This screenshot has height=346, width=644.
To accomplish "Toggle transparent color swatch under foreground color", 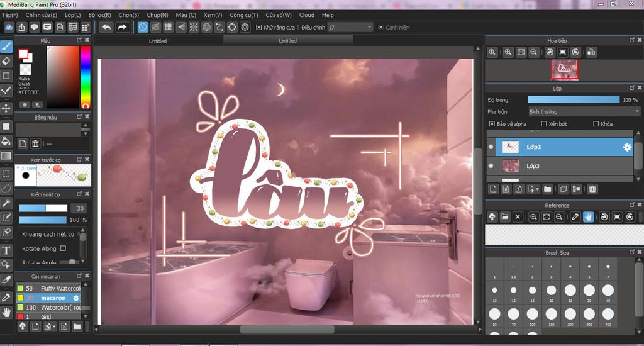I will point(25,69).
